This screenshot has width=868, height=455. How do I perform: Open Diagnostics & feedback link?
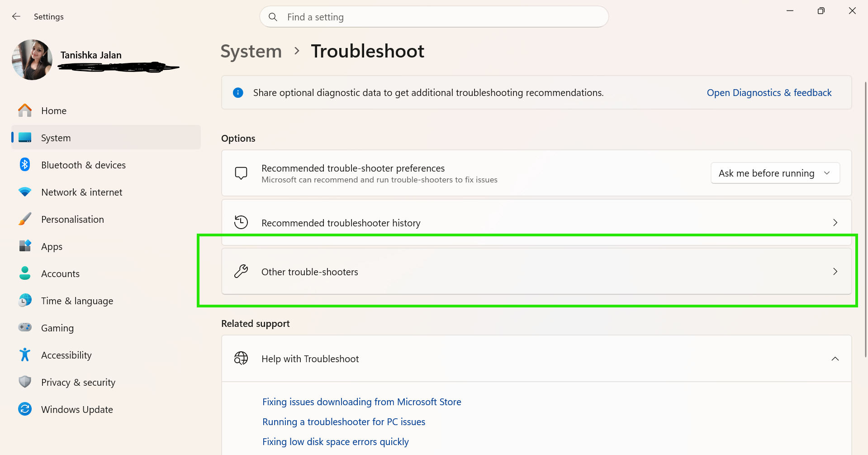(769, 93)
